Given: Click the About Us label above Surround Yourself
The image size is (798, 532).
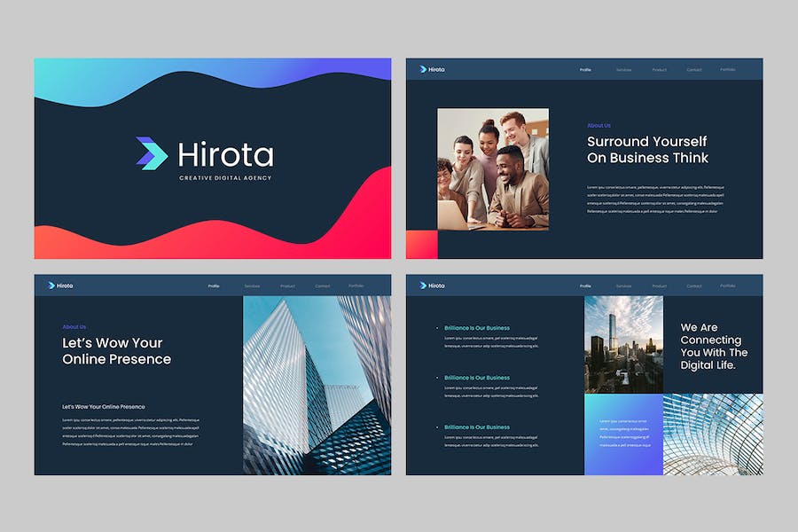Looking at the screenshot, I should click(x=598, y=126).
